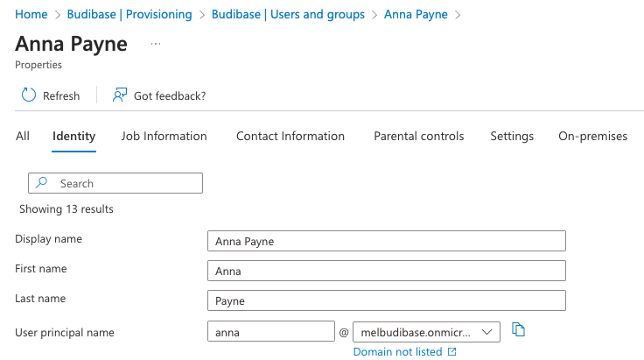Expand the melbudibase domain dropdown

click(x=486, y=332)
